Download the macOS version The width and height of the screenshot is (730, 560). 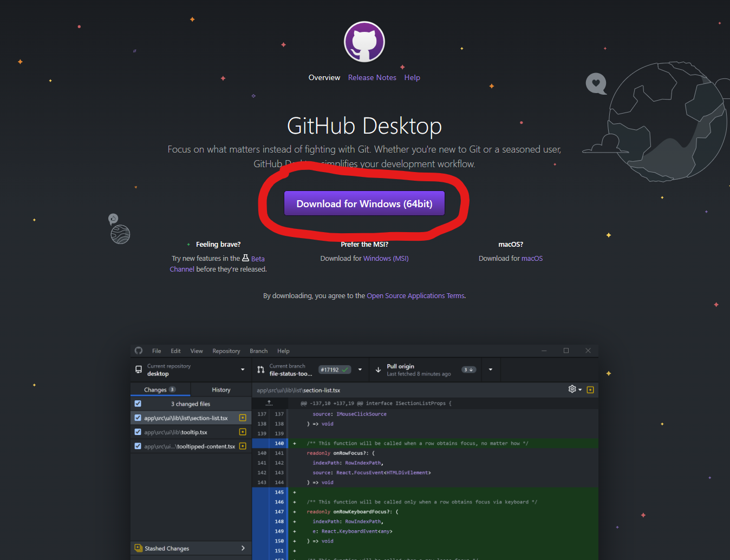coord(532,259)
